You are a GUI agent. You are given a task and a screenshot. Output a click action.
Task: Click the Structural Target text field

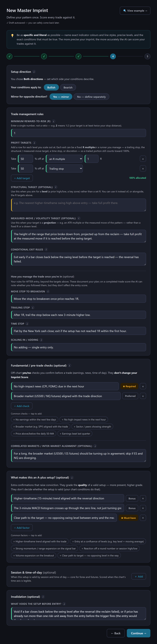click(78, 205)
